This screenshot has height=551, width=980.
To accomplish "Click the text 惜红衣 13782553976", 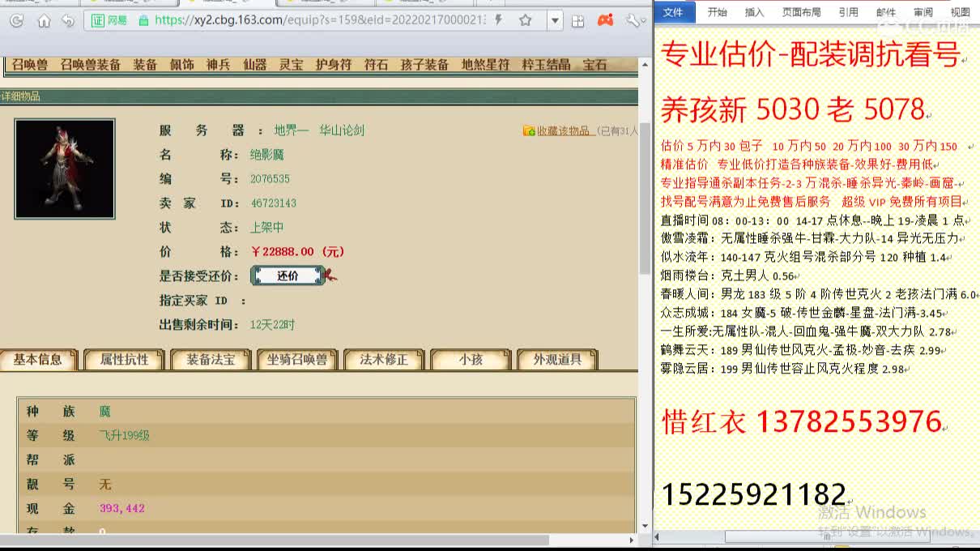I will point(802,421).
